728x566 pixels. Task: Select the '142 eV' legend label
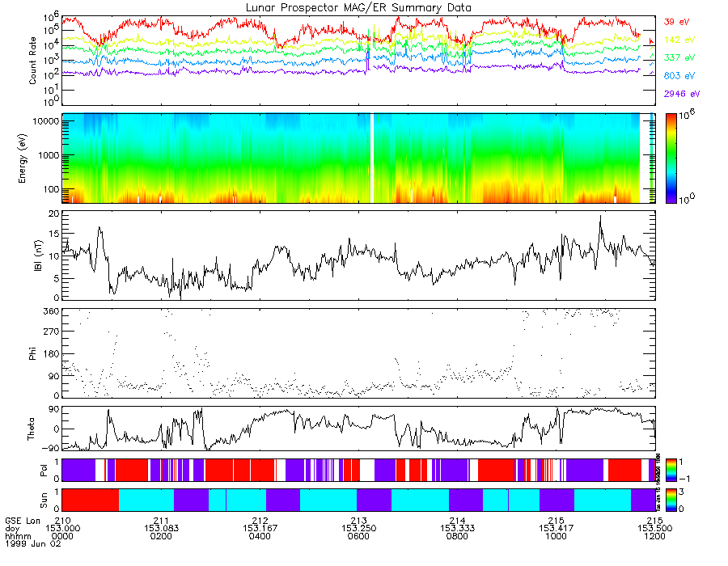679,40
